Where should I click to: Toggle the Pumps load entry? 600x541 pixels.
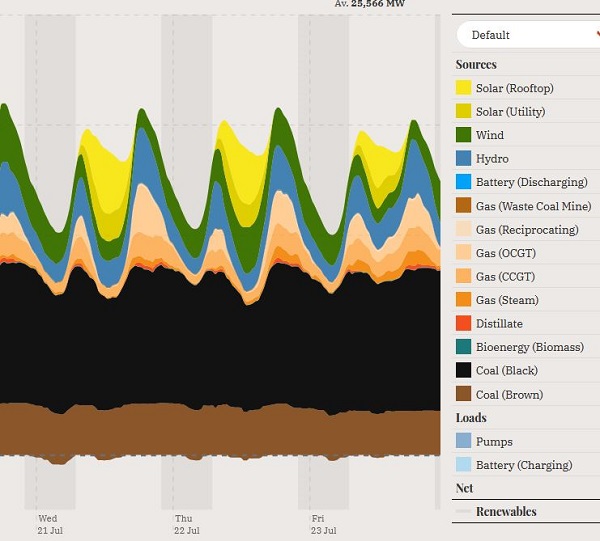coord(493,442)
